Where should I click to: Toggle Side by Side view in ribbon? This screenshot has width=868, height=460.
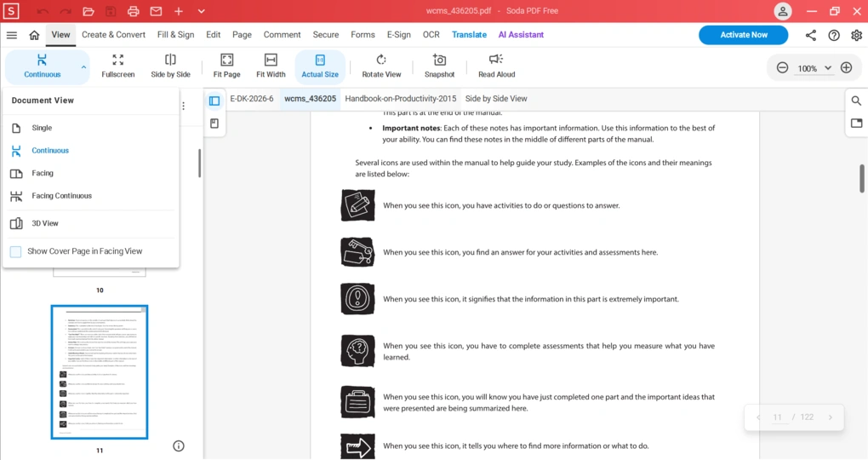[170, 66]
